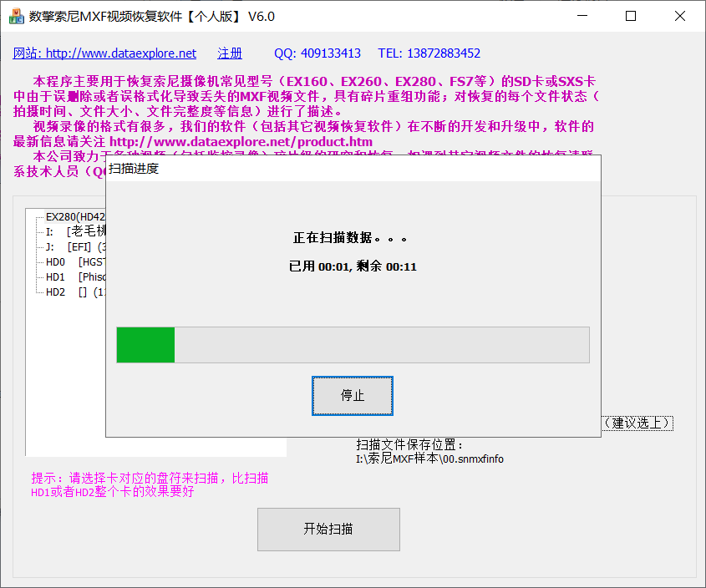Click the application icon in the title bar
The height and width of the screenshot is (588, 706).
pyautogui.click(x=16, y=16)
